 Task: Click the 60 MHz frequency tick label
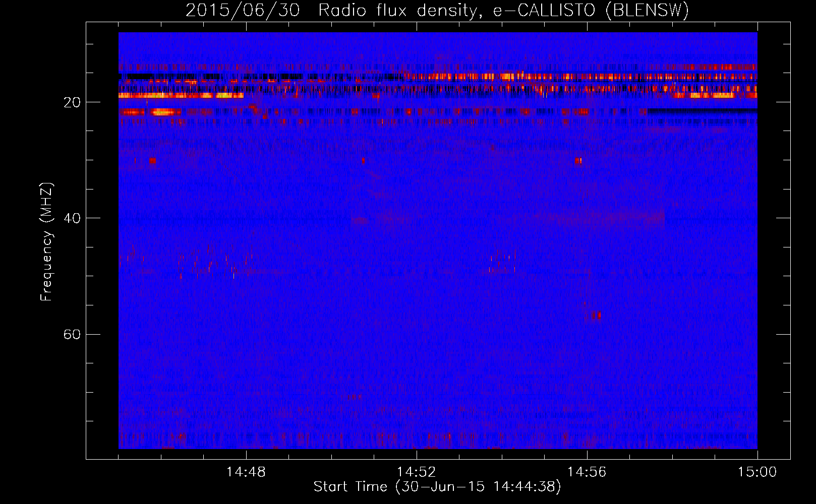(72, 334)
